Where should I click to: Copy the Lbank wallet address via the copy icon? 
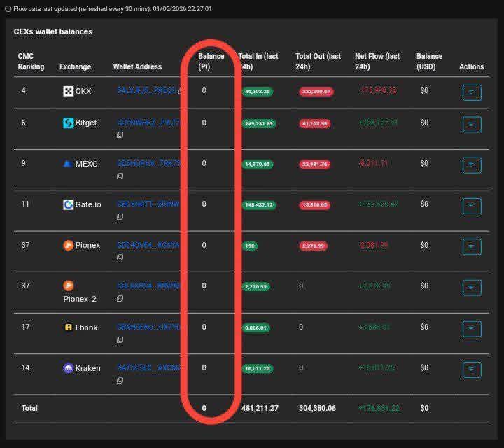120,339
